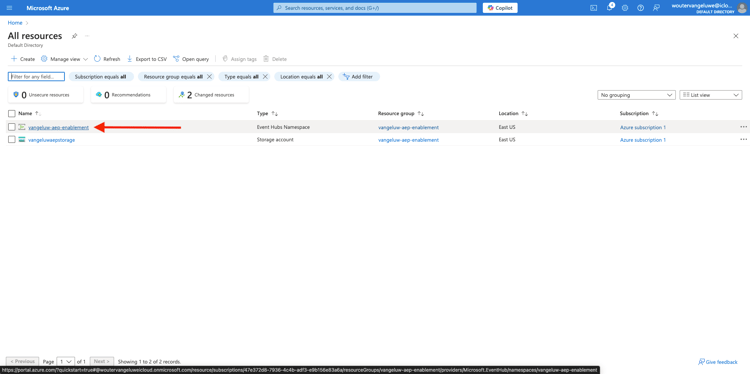This screenshot has height=374, width=750.
Task: Open help question mark icon
Action: [640, 8]
